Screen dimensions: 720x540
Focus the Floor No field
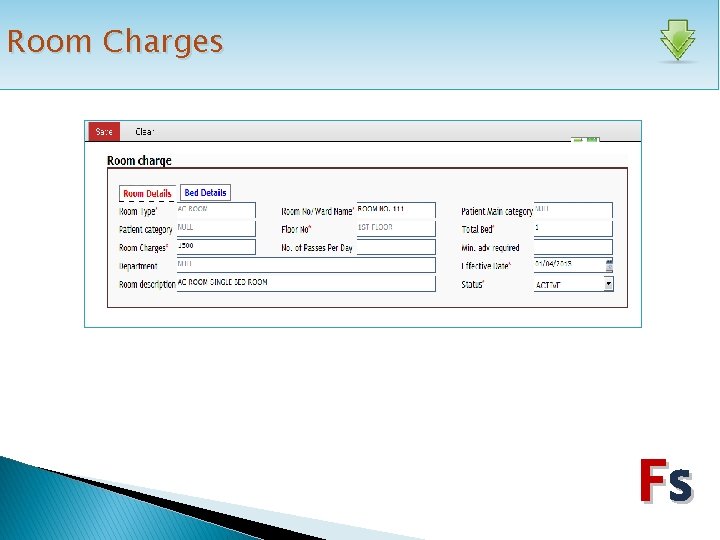[x=396, y=228]
